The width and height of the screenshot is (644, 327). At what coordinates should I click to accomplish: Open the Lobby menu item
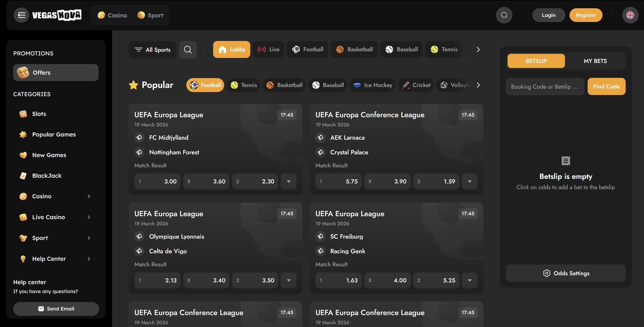coord(231,49)
